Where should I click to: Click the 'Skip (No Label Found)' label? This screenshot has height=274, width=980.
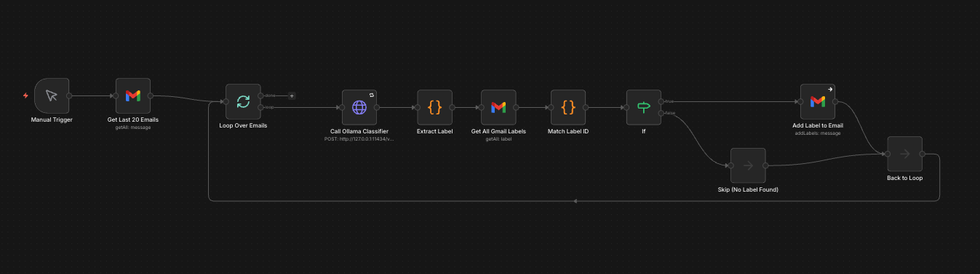tap(748, 189)
